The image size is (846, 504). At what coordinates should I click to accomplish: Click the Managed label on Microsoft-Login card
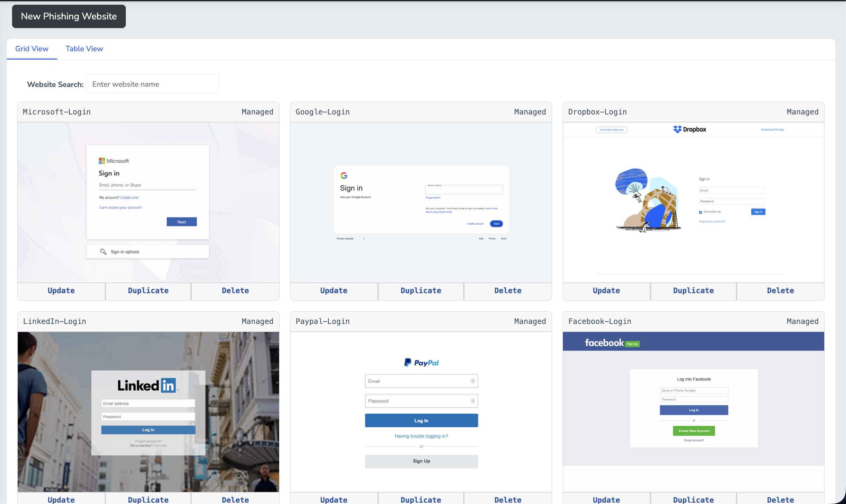tap(257, 112)
